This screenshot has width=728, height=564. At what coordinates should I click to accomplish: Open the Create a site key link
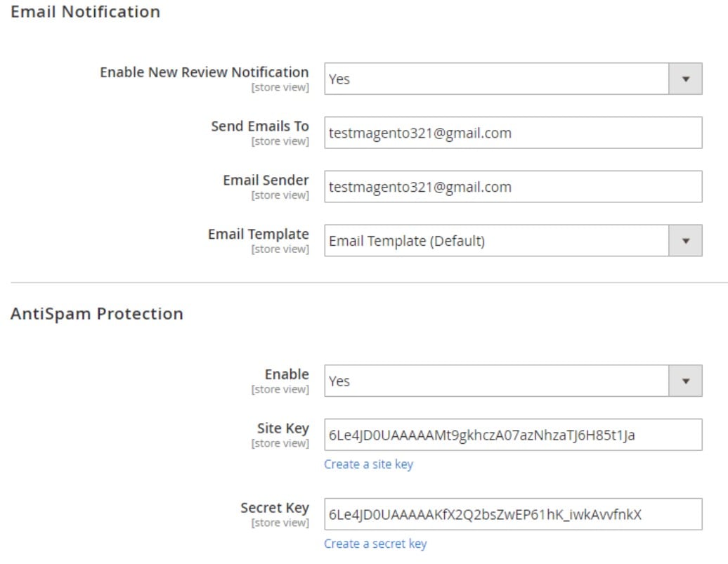pos(369,464)
